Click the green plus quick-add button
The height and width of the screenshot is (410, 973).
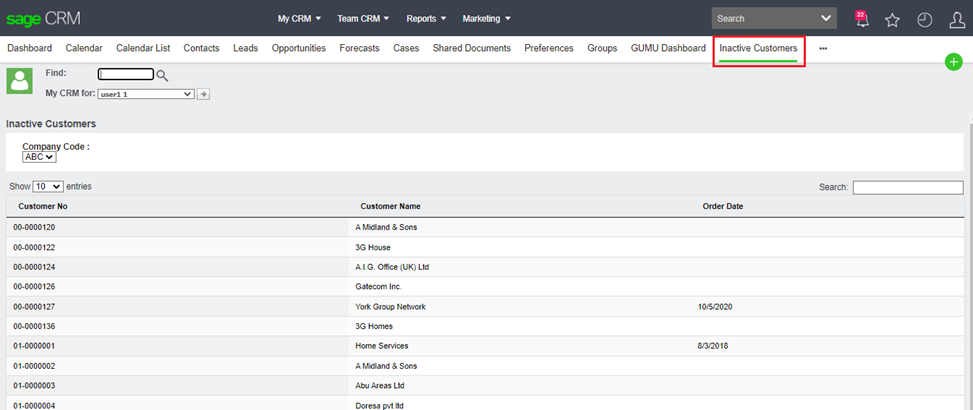[953, 62]
